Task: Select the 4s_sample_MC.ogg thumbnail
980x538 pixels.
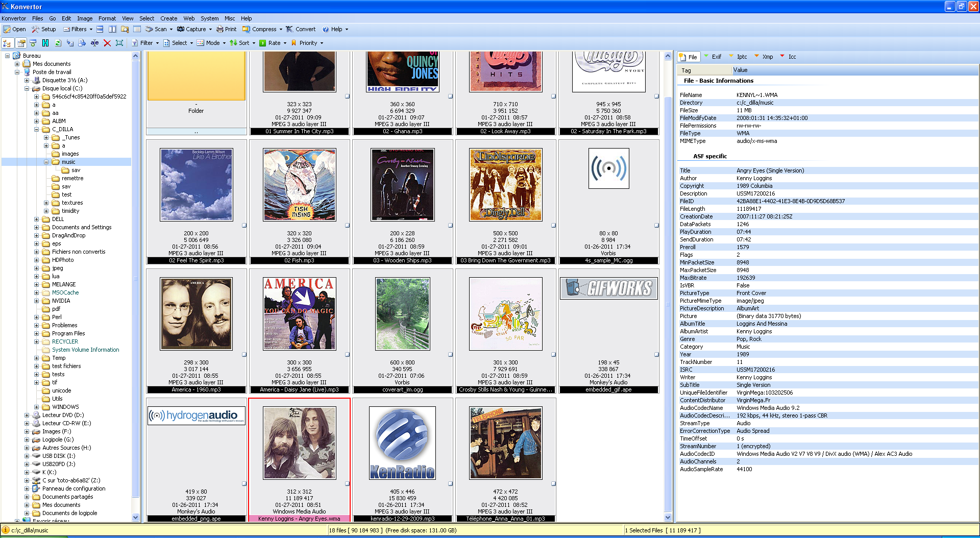Action: [x=608, y=202]
